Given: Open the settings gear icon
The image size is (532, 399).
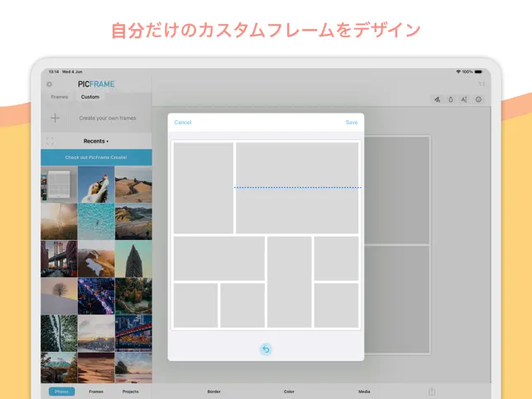Looking at the screenshot, I should pyautogui.click(x=49, y=84).
